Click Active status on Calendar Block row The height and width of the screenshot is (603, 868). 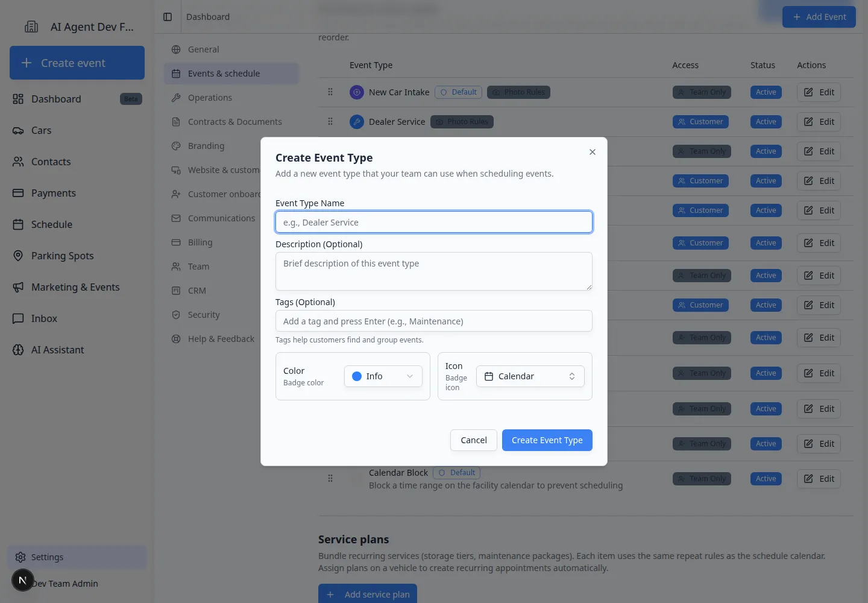766,479
